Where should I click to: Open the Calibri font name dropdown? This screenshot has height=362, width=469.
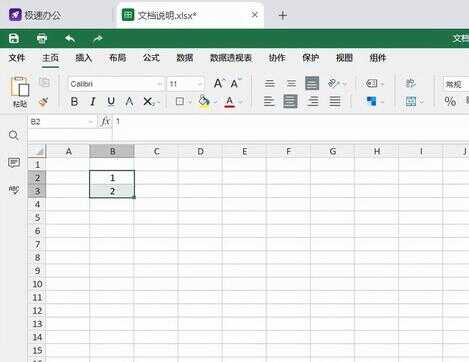pos(159,84)
